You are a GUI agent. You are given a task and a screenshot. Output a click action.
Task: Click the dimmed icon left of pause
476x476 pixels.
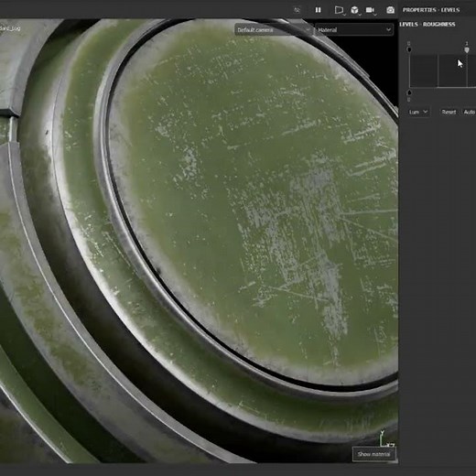297,10
